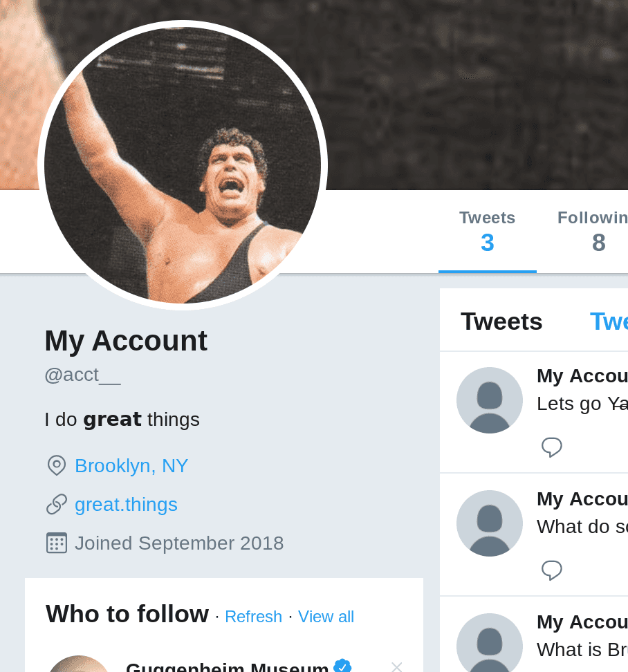
Task: Open the Tweets & replies tab
Action: [610, 321]
